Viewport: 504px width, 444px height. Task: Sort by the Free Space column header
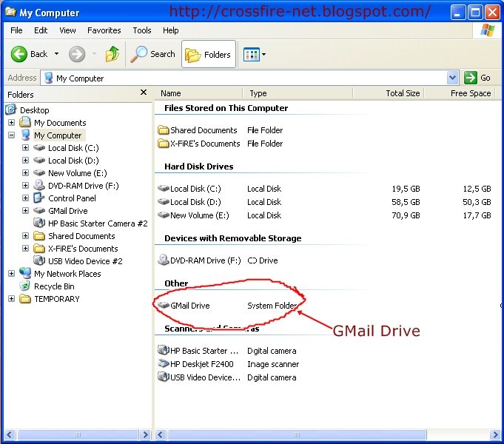point(460,93)
